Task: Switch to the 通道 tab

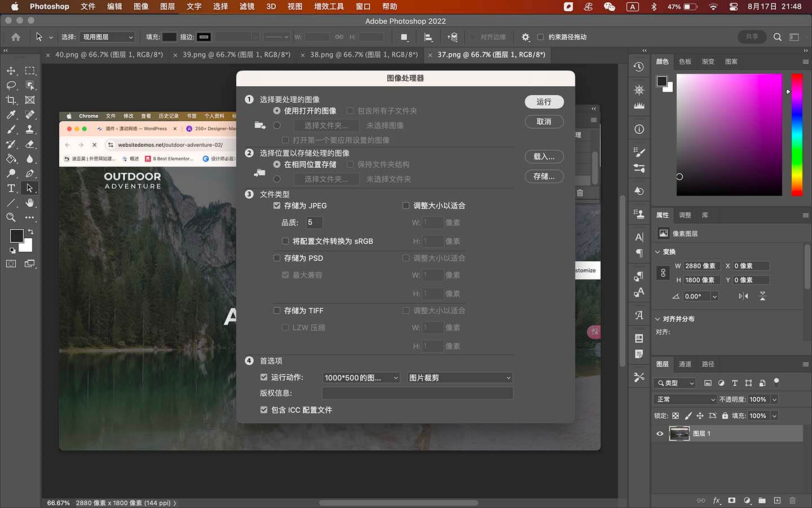Action: (x=685, y=364)
